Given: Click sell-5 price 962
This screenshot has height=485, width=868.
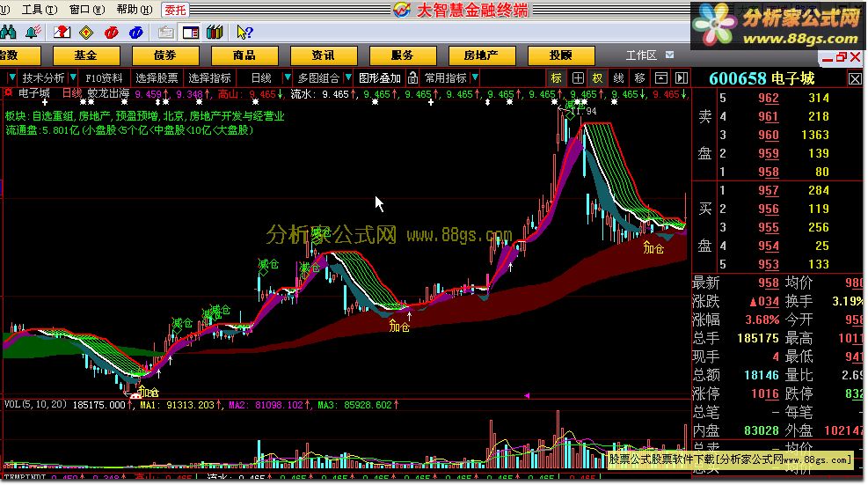Looking at the screenshot, I should [769, 98].
